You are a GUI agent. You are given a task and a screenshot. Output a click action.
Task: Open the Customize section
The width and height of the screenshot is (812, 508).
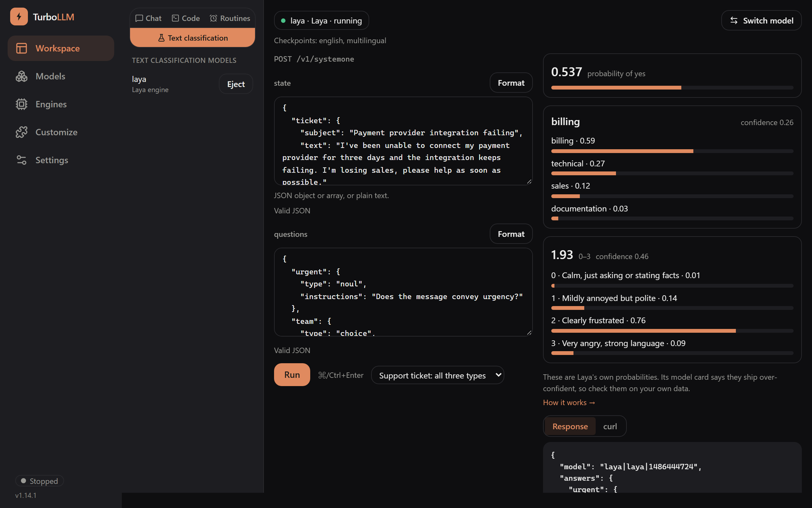point(61,132)
